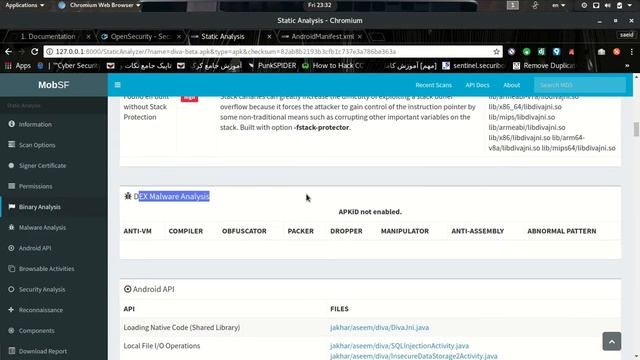Viewport: 640px width, 360px height.
Task: Open How to Hack bookmark
Action: 333,65
